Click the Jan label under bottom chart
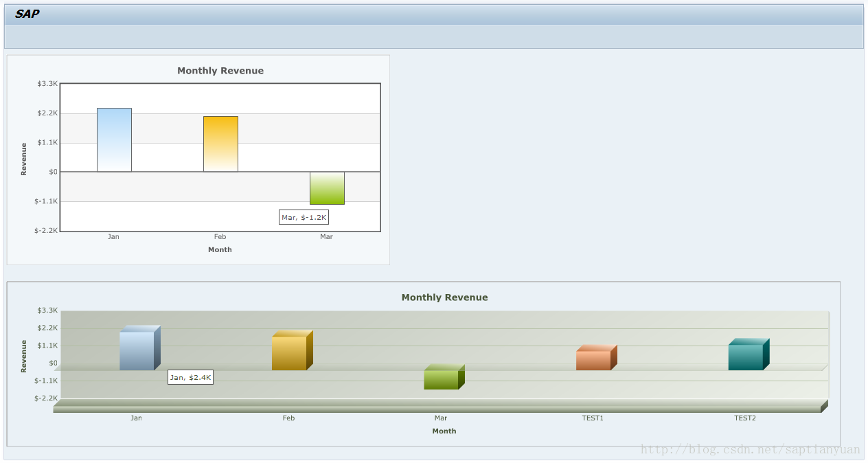Image resolution: width=868 pixels, height=463 pixels. click(x=137, y=418)
